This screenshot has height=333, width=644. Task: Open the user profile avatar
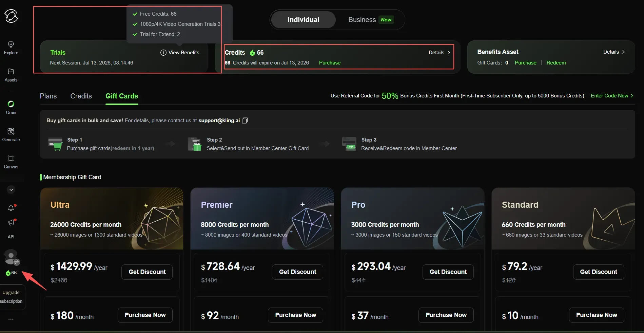11,257
